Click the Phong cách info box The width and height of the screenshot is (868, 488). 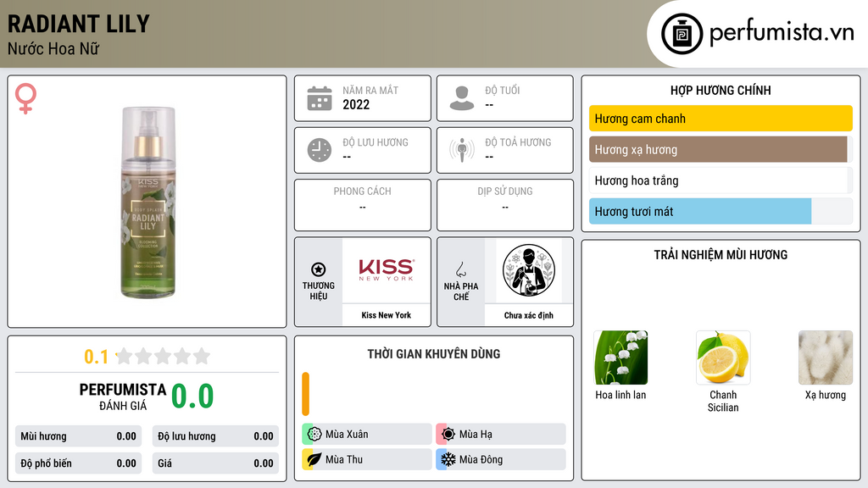coord(363,205)
